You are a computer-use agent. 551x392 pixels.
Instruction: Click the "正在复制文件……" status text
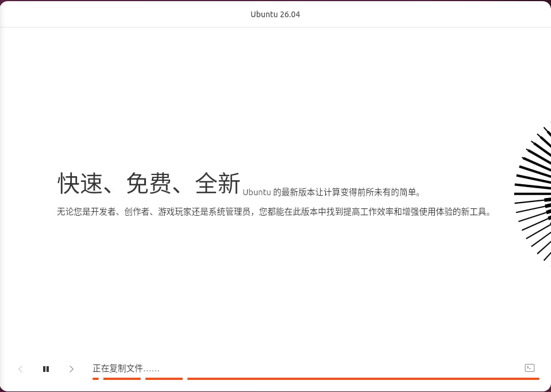tap(126, 368)
